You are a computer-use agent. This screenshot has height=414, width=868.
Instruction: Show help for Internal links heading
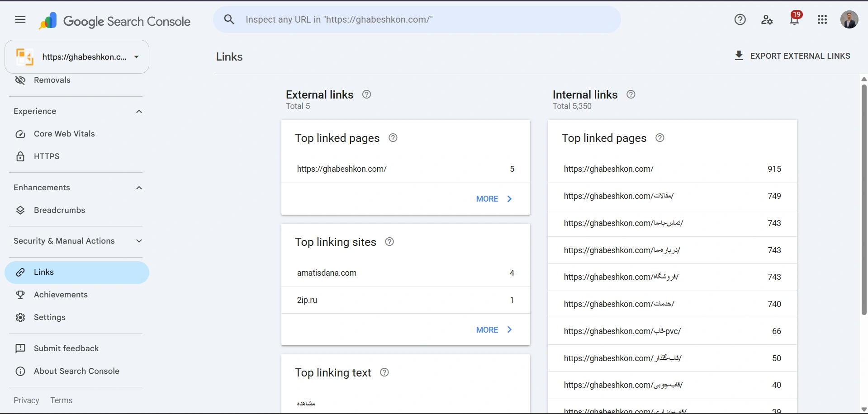coord(631,94)
